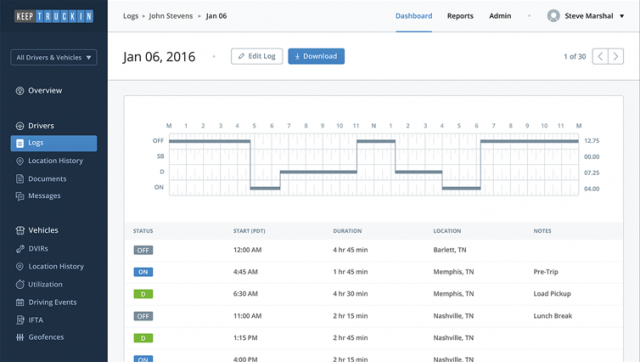Click the OFF row label on graph
640x362 pixels.
(x=158, y=141)
